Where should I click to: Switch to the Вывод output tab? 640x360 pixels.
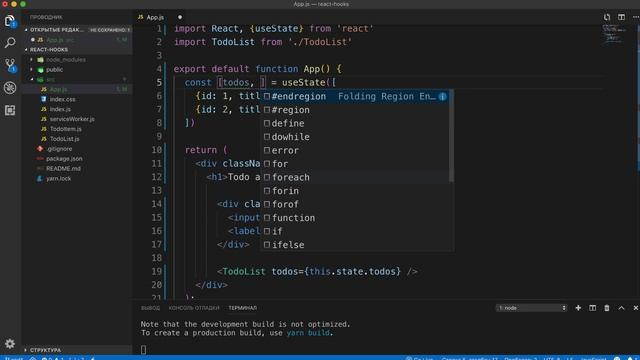[x=150, y=308]
